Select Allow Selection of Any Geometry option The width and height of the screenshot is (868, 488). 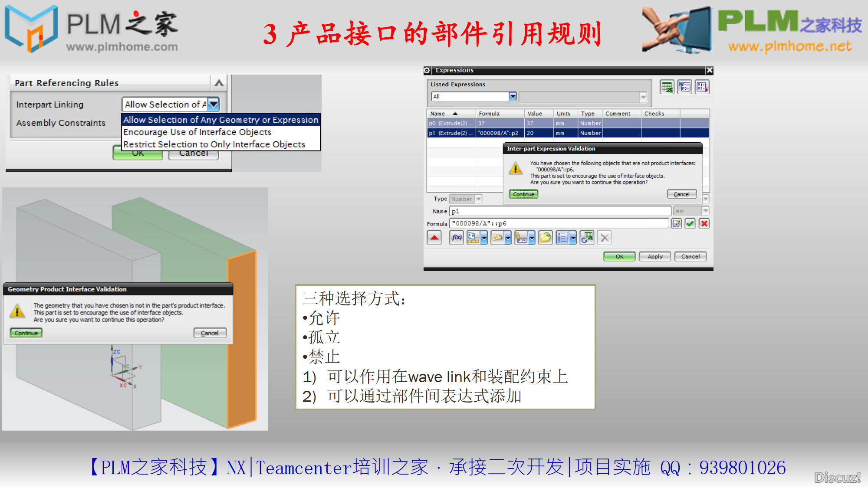pos(220,119)
